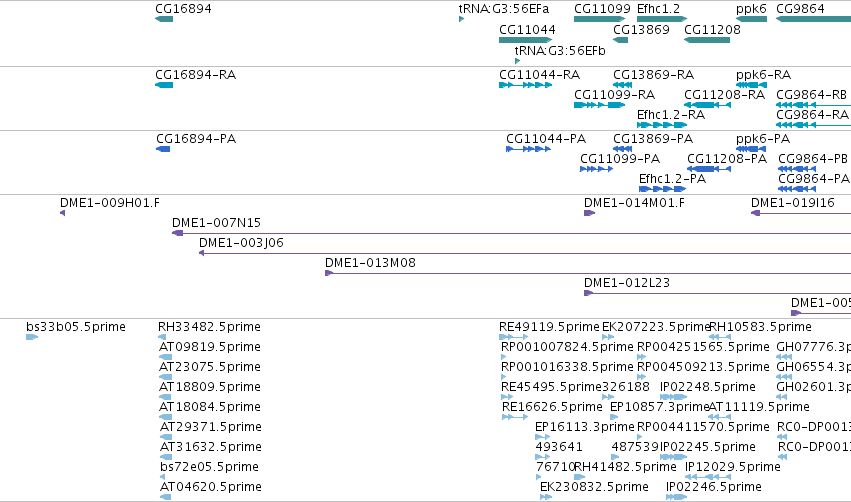This screenshot has height=502, width=851.
Task: Click the Efhc1.2 gene label
Action: pos(658,9)
